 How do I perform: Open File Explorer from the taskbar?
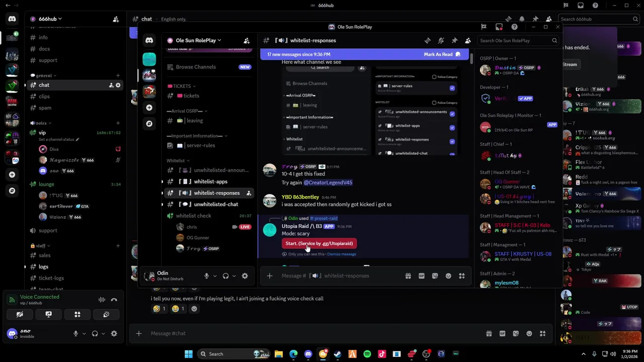279,354
